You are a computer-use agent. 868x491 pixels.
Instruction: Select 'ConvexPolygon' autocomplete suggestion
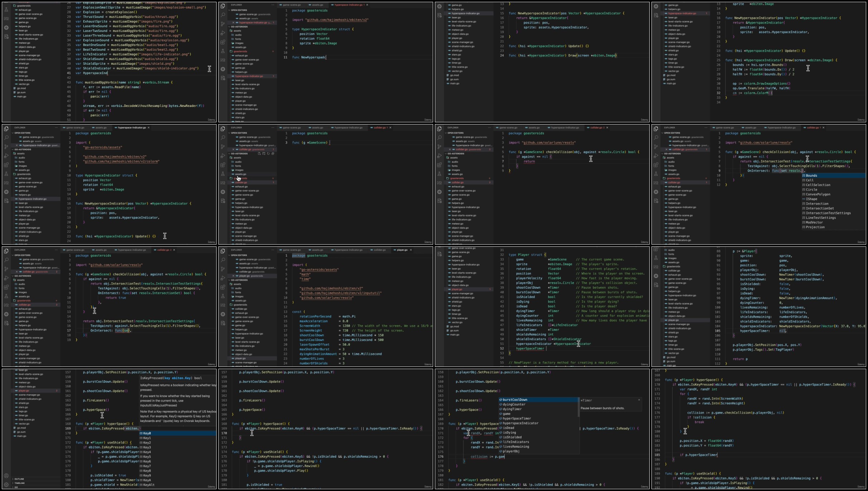pos(833,194)
